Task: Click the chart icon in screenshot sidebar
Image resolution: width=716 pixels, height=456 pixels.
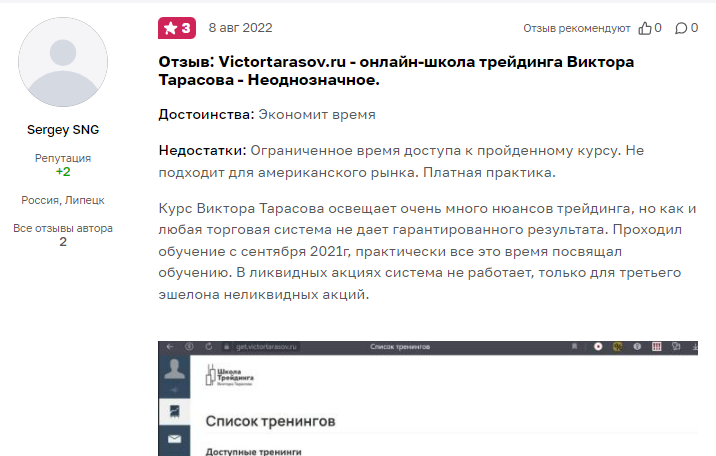Action: click(x=173, y=410)
